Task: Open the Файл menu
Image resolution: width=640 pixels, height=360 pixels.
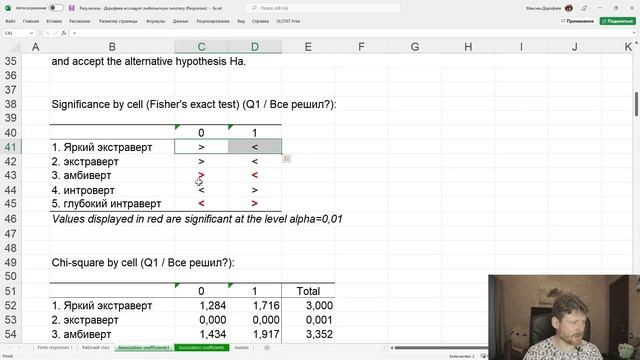Action: coord(10,21)
